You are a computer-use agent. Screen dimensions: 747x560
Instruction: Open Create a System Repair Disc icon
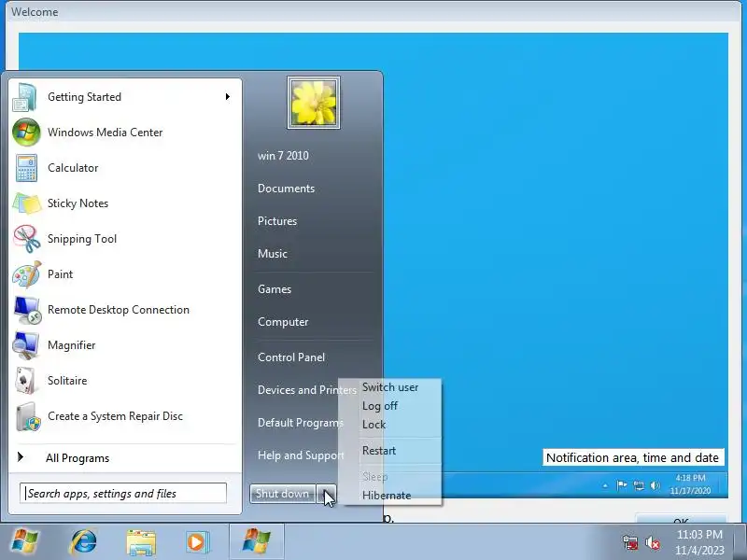click(27, 416)
